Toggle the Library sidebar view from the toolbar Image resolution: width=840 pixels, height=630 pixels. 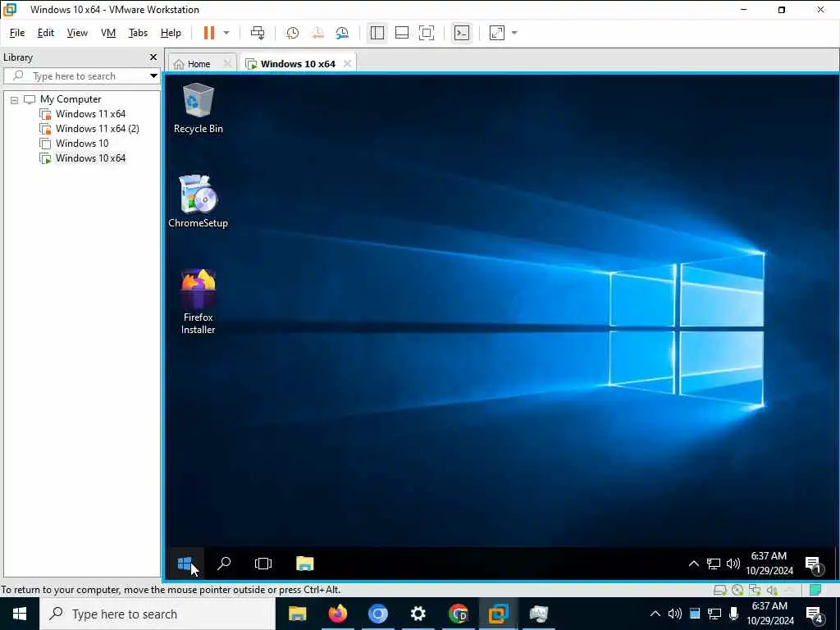coord(377,33)
